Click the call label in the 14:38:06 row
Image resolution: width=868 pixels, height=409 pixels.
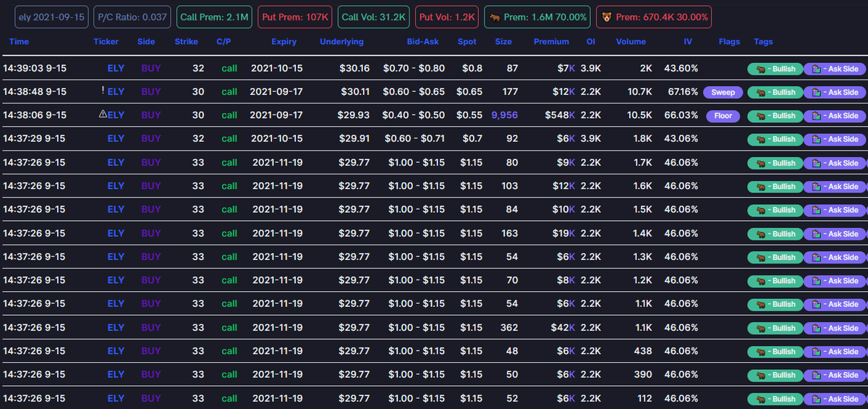point(229,115)
